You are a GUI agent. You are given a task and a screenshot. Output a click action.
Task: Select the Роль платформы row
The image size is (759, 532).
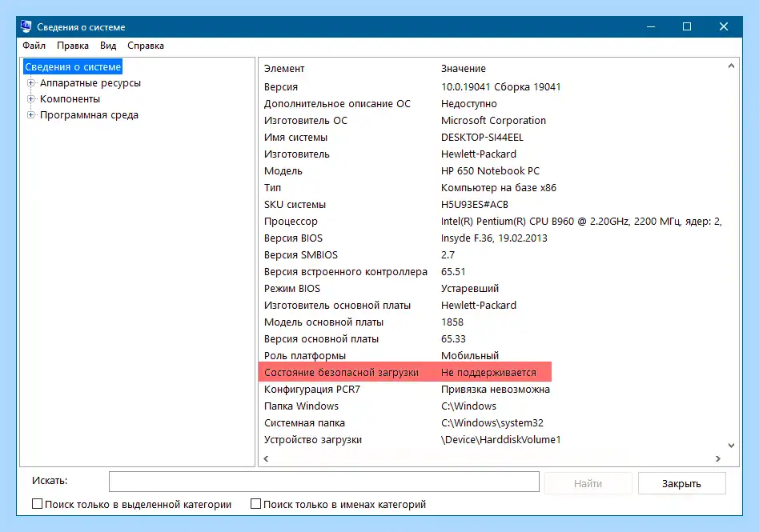coord(492,355)
